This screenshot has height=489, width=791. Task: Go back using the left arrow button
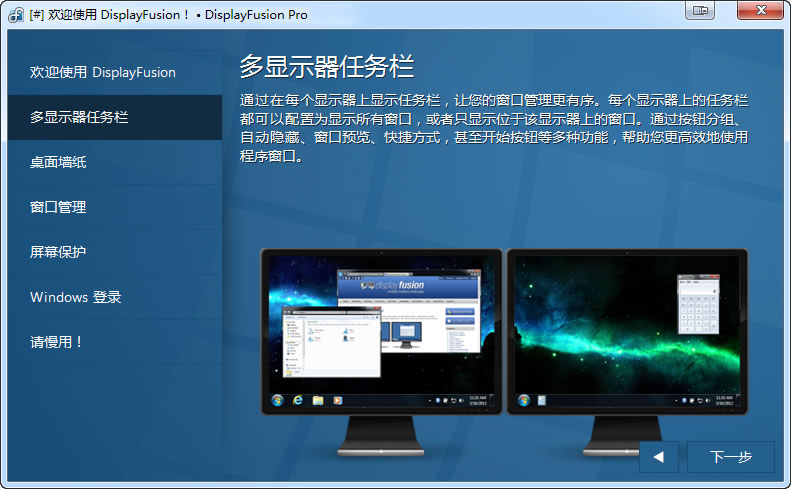[x=659, y=457]
